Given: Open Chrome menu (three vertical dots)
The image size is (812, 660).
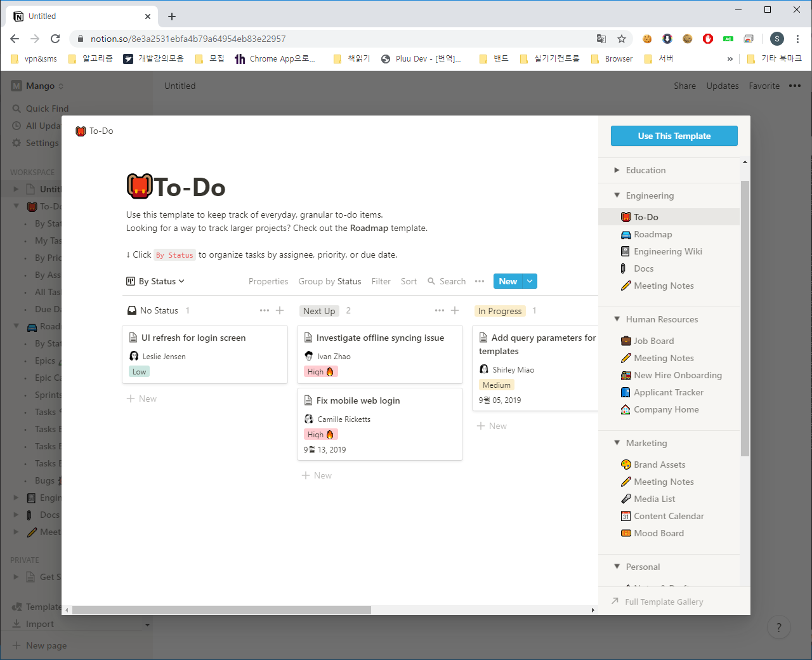Looking at the screenshot, I should tap(797, 39).
